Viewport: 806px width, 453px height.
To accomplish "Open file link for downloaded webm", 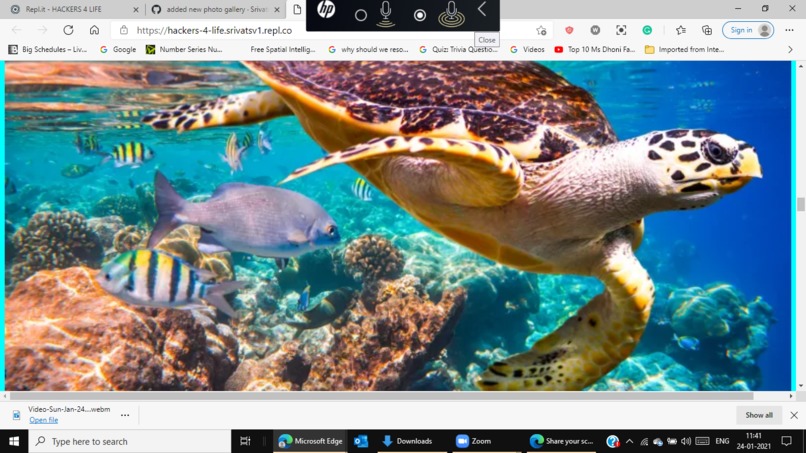I will 44,420.
